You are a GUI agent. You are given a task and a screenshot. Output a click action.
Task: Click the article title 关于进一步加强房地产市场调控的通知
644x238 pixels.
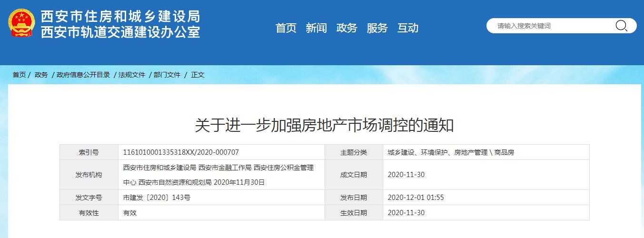(x=325, y=126)
